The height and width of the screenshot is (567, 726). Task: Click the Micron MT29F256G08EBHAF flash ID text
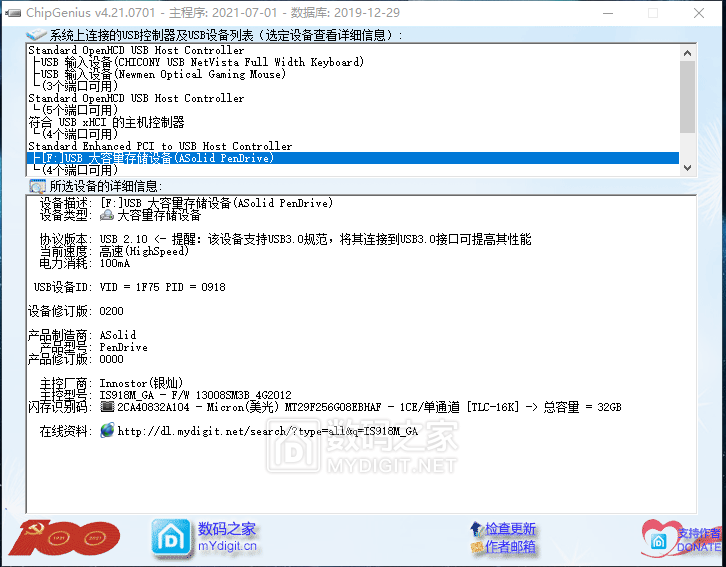point(294,407)
